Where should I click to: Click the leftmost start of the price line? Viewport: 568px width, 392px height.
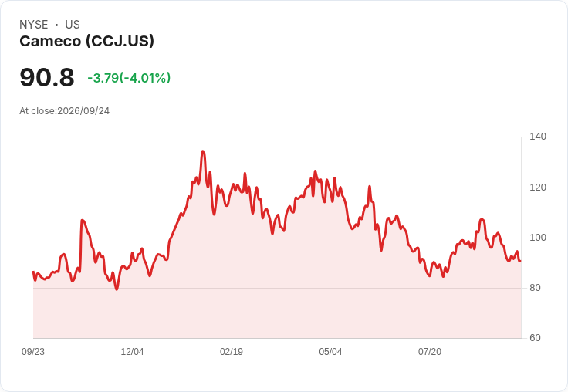(33, 272)
